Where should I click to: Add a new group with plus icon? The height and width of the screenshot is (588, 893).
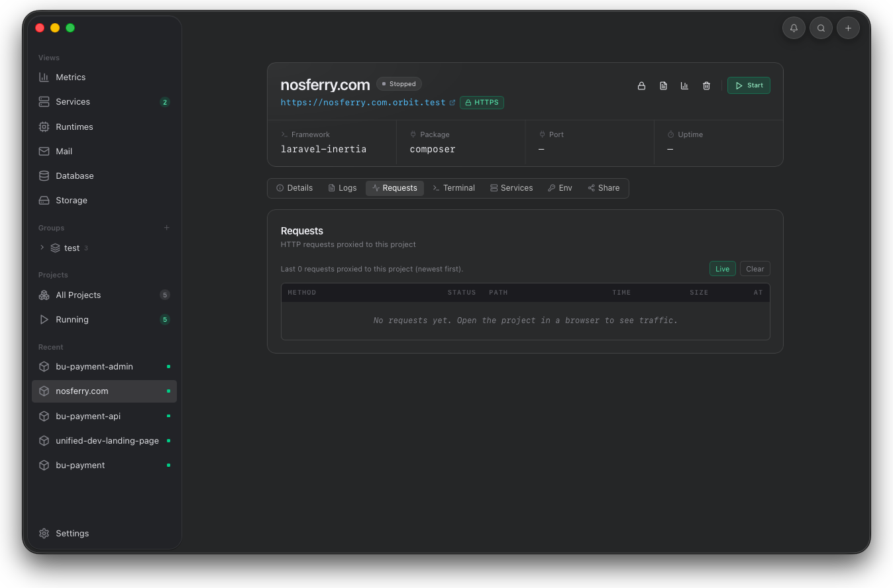click(x=167, y=228)
